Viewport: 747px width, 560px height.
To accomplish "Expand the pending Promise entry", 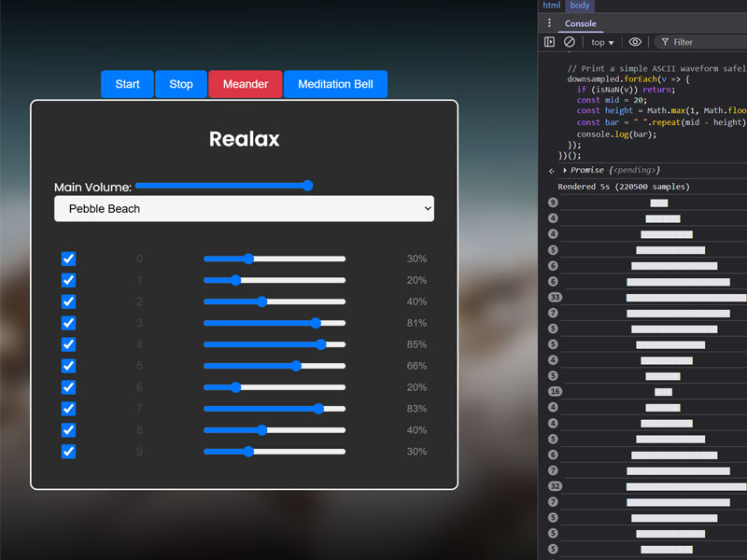I will point(564,170).
